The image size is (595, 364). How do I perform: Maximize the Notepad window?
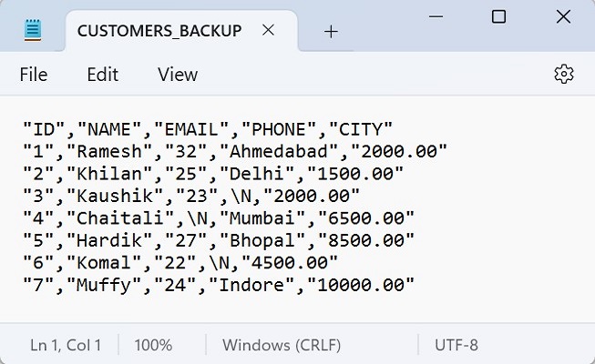[498, 16]
